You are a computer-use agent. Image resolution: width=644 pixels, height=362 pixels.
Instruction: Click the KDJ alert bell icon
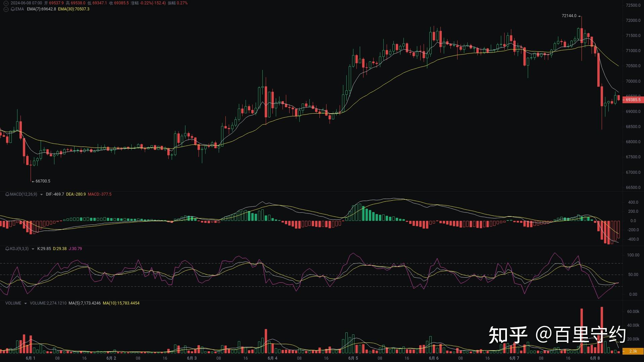coord(7,249)
